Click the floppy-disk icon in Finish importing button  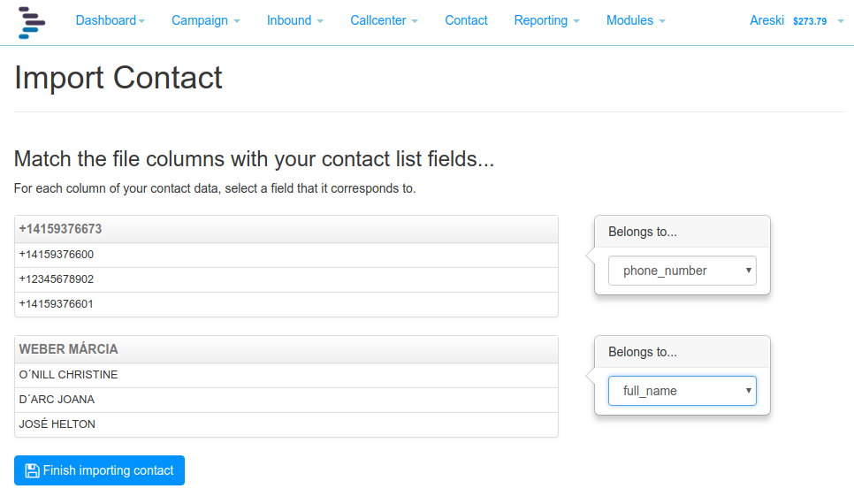(x=32, y=470)
